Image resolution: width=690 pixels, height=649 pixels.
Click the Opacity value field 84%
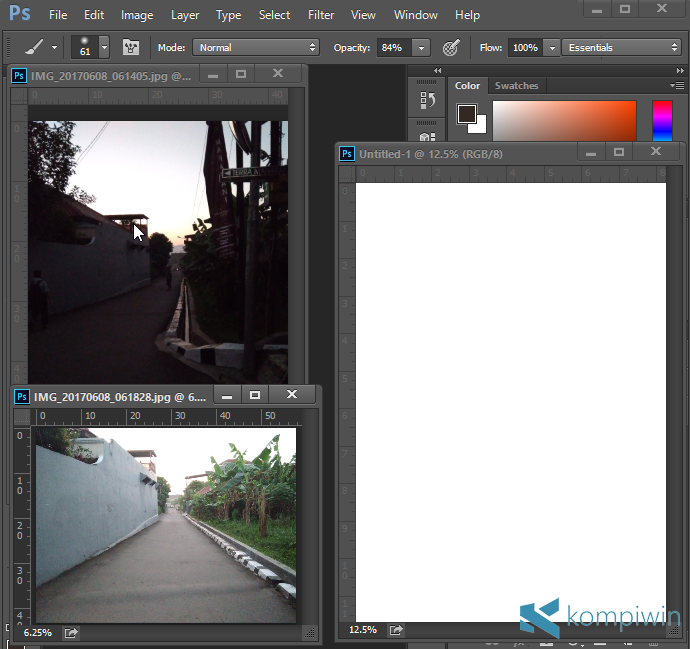coord(394,48)
